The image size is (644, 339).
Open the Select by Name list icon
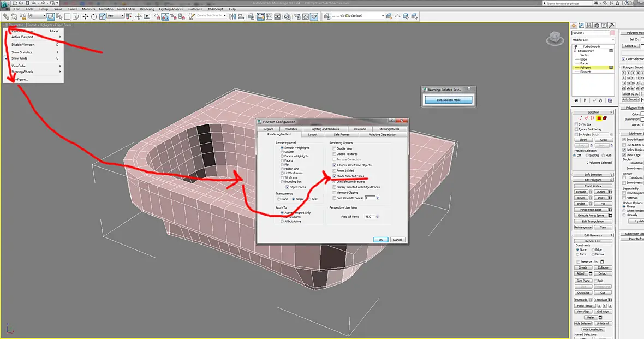click(59, 16)
